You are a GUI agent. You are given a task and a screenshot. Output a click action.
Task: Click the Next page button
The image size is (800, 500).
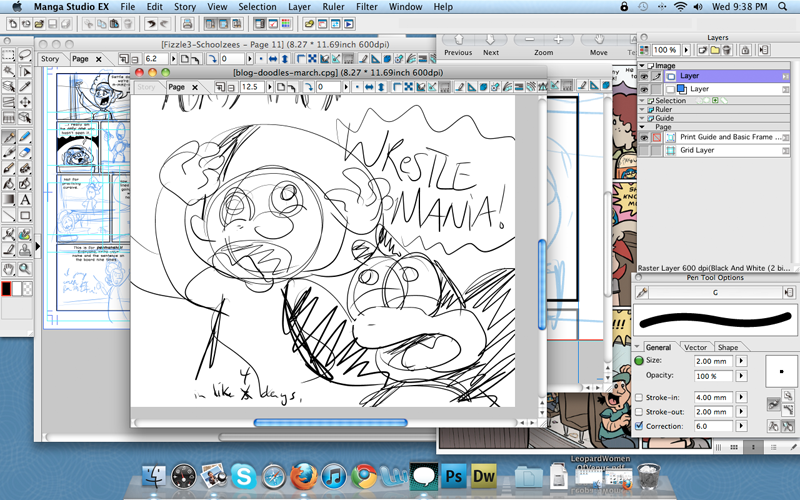tap(491, 45)
